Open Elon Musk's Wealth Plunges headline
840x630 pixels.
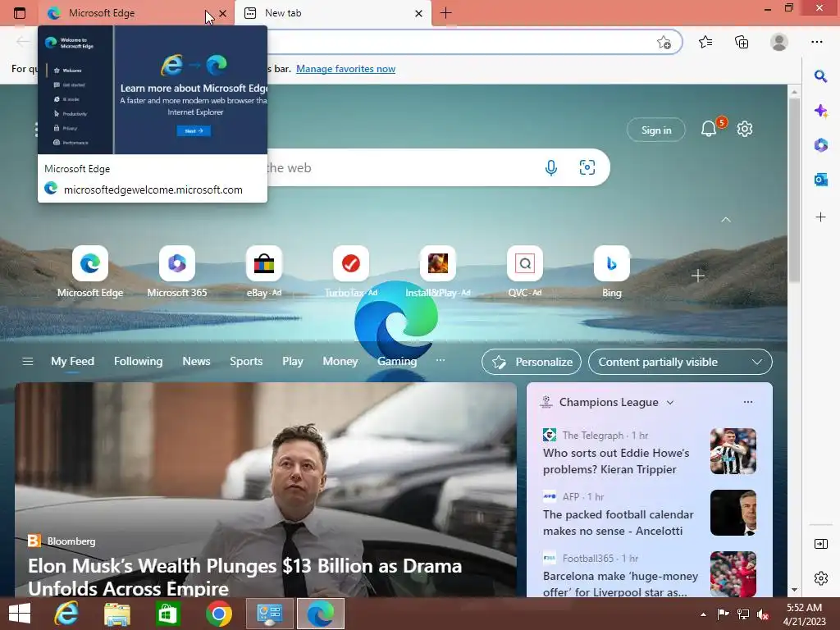(x=244, y=577)
